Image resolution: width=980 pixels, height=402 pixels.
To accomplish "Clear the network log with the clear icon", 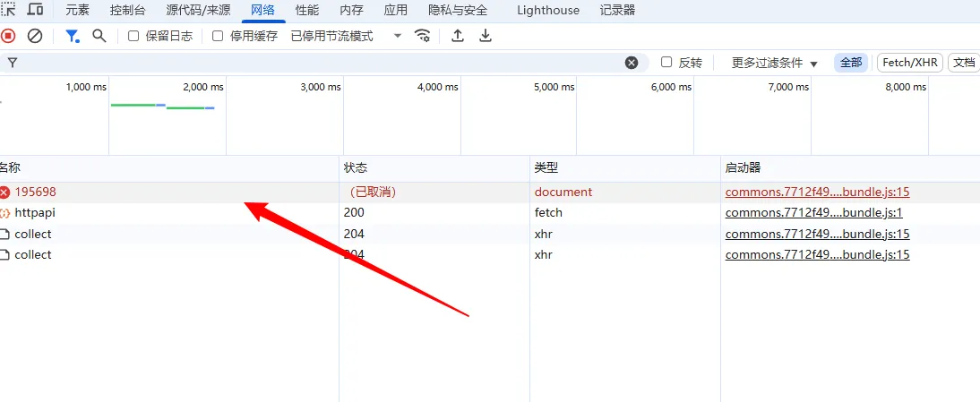I will (x=35, y=36).
